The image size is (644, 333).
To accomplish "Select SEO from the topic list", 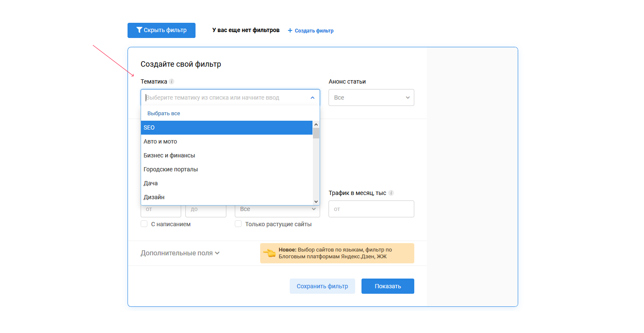I will coord(227,127).
